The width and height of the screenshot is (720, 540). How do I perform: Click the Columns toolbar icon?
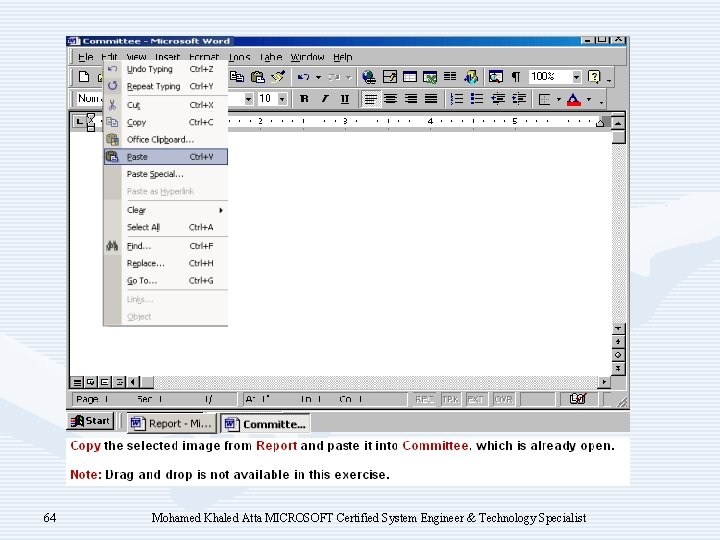tap(450, 77)
